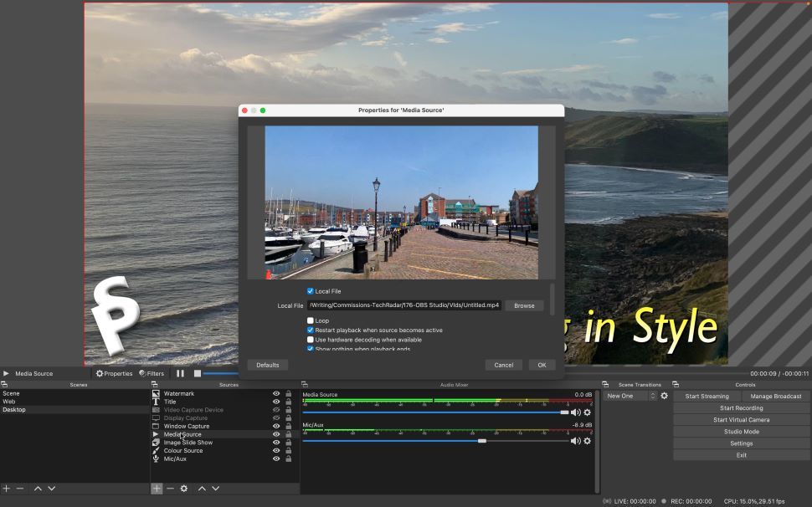Click Browse to select a media file
The height and width of the screenshot is (507, 812).
pyautogui.click(x=524, y=305)
